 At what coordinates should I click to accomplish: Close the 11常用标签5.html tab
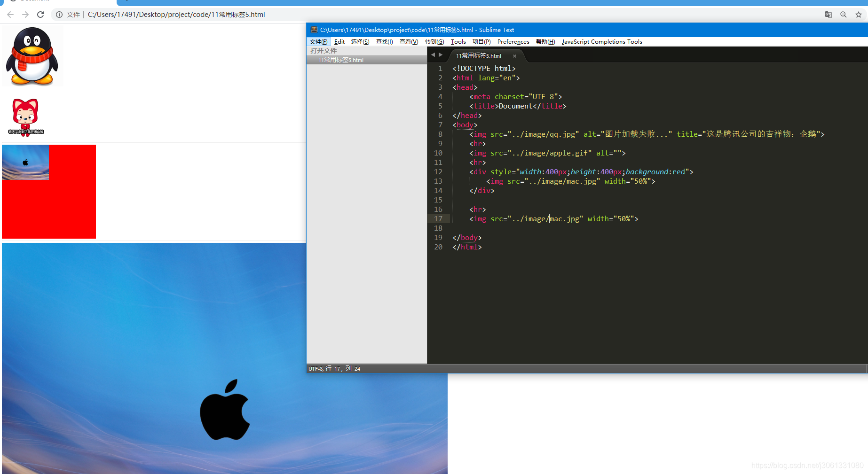tap(514, 56)
